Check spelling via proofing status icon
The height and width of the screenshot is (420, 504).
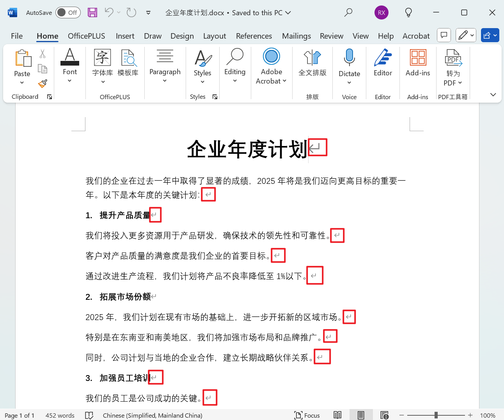pos(89,415)
